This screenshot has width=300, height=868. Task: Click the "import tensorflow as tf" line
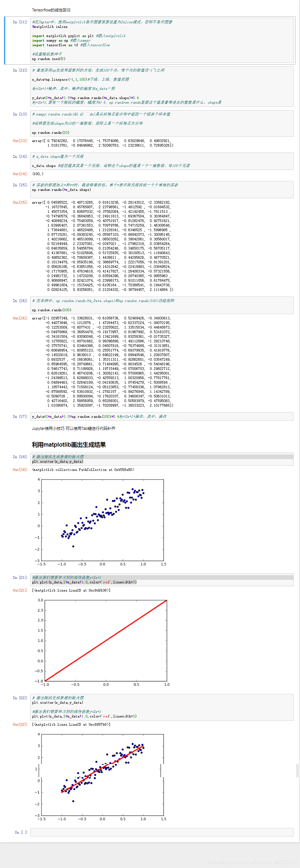71,45
